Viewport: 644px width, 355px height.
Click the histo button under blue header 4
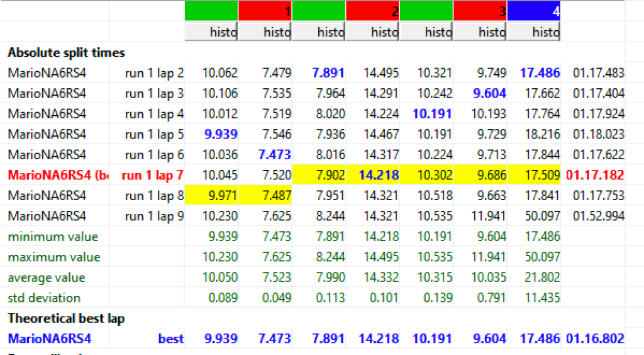[x=533, y=32]
